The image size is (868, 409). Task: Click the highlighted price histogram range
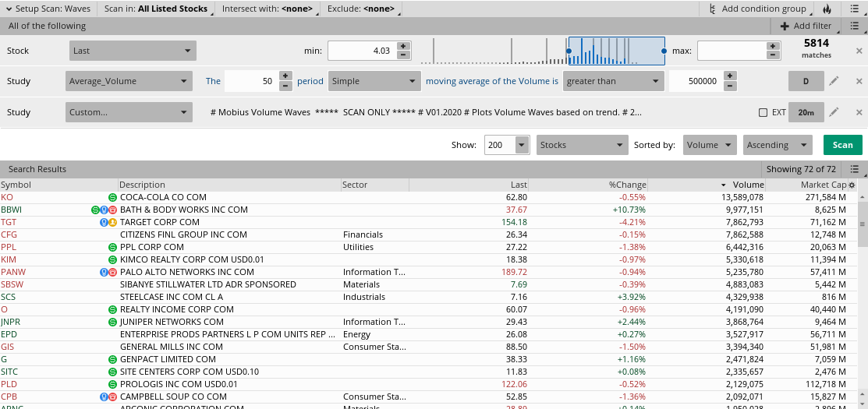(x=617, y=51)
